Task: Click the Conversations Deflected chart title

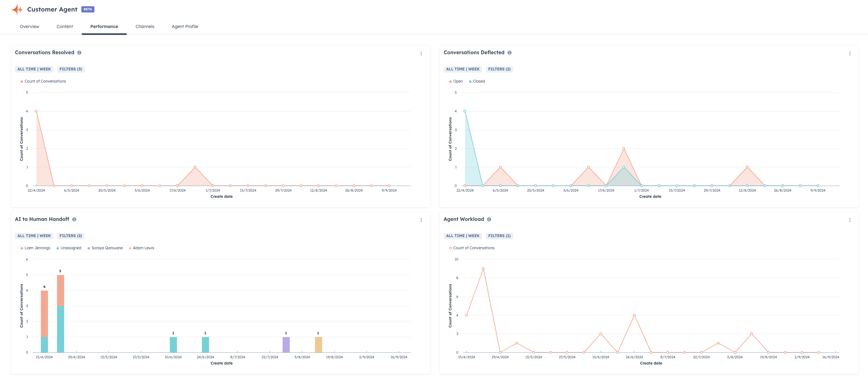Action: point(474,53)
